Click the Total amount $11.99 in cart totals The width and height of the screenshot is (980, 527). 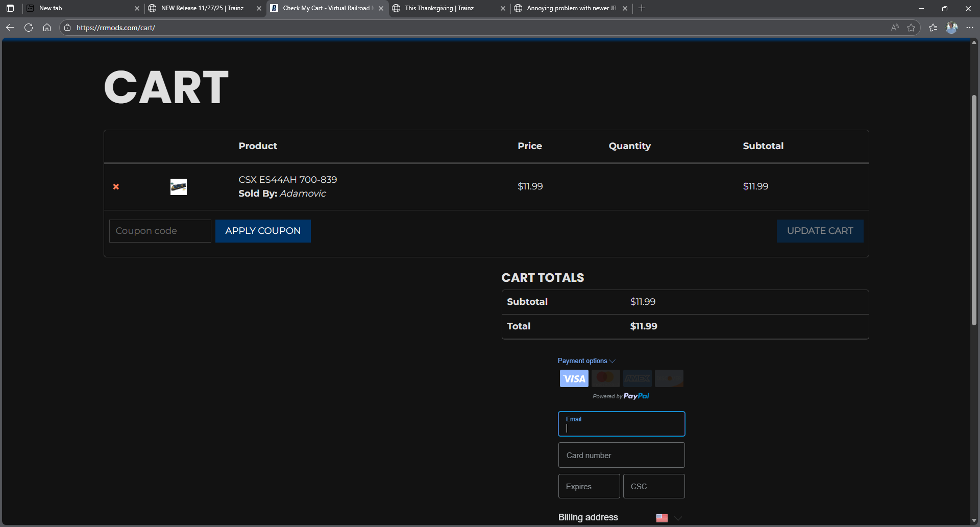tap(644, 326)
